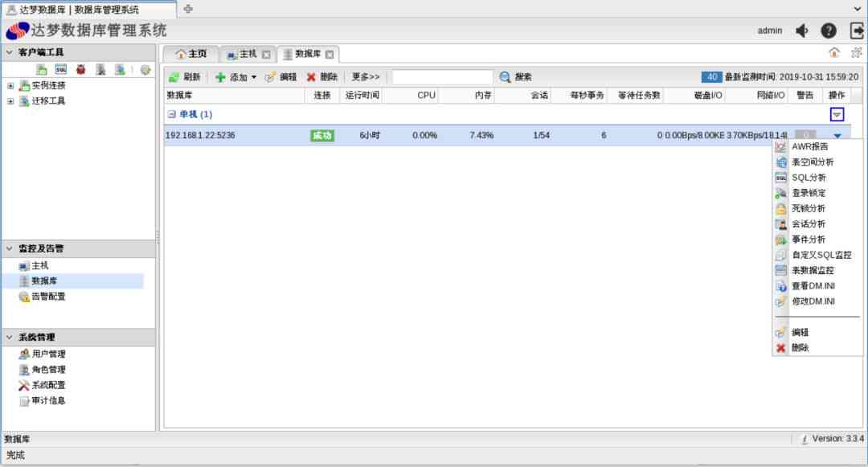Open the SQL tool icon in client toolbar
This screenshot has height=467, width=868.
pos(61,70)
